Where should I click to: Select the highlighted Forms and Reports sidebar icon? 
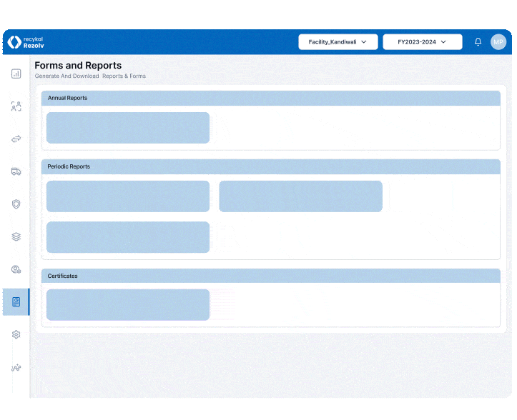point(16,301)
